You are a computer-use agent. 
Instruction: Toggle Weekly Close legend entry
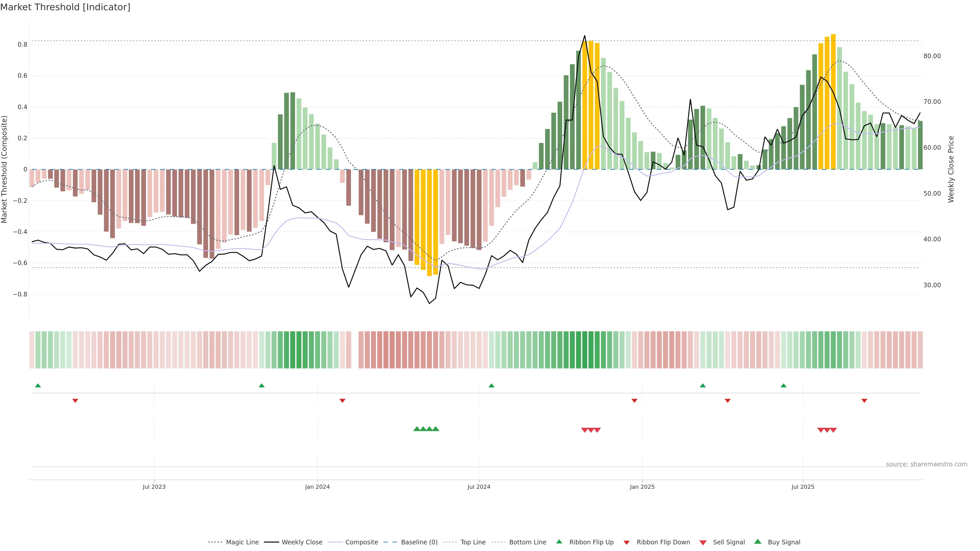tap(302, 542)
